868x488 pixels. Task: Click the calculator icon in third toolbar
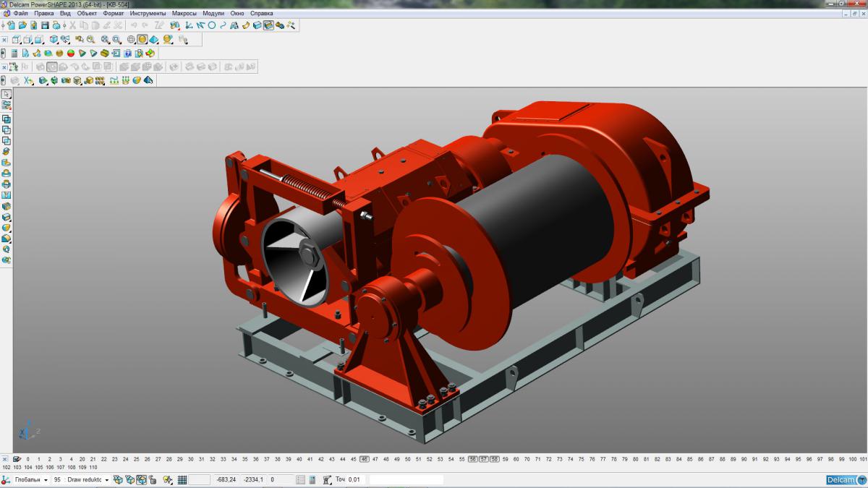[x=14, y=53]
